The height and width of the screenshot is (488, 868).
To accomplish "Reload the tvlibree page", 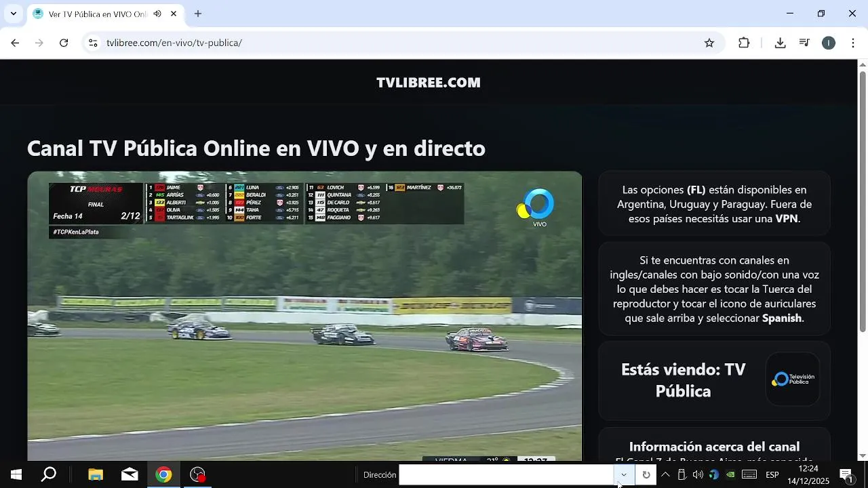I will pyautogui.click(x=64, y=43).
